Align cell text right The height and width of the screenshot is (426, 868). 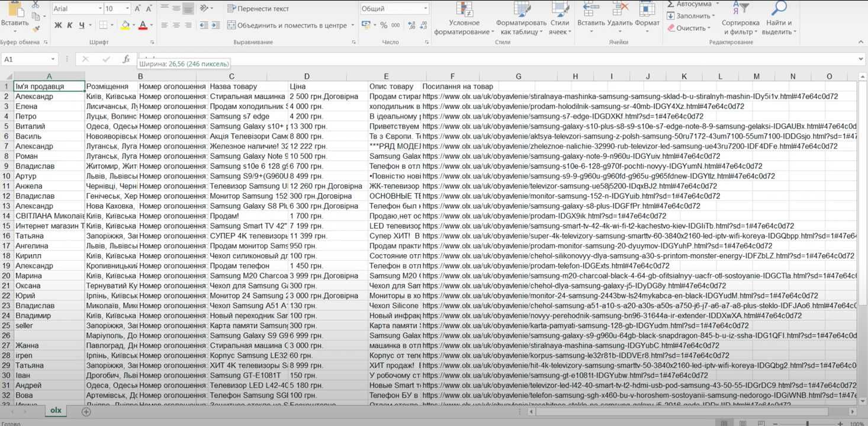[x=188, y=25]
